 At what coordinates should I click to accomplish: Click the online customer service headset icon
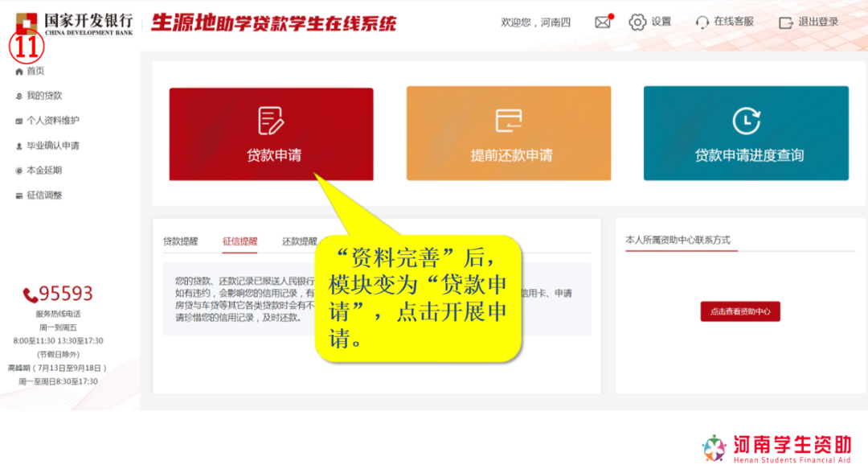click(x=702, y=23)
